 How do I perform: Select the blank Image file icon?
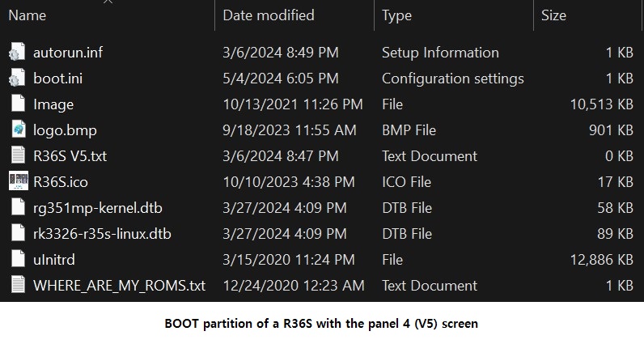pyautogui.click(x=18, y=104)
